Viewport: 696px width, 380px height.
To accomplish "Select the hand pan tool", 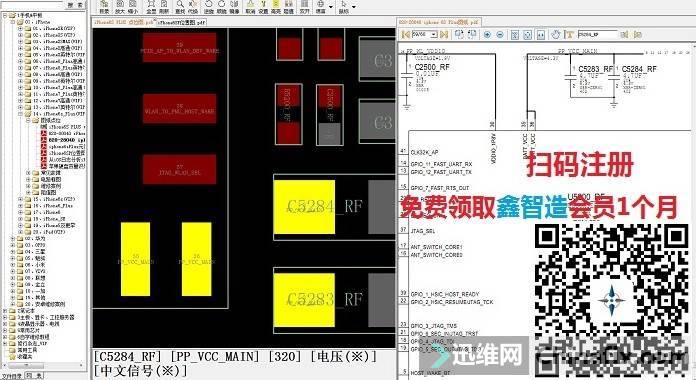I will (555, 34).
